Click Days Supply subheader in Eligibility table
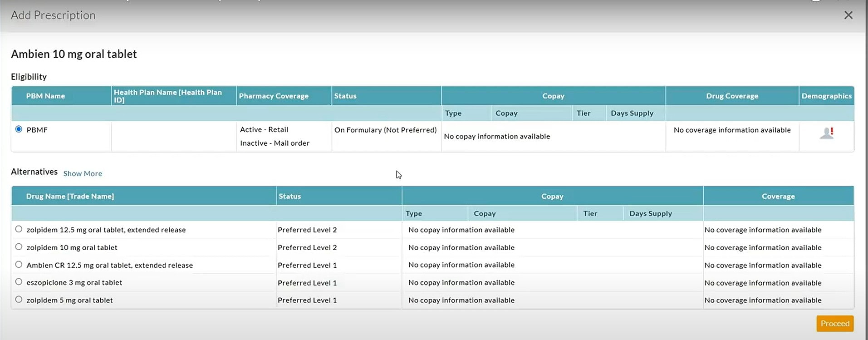 [x=632, y=113]
